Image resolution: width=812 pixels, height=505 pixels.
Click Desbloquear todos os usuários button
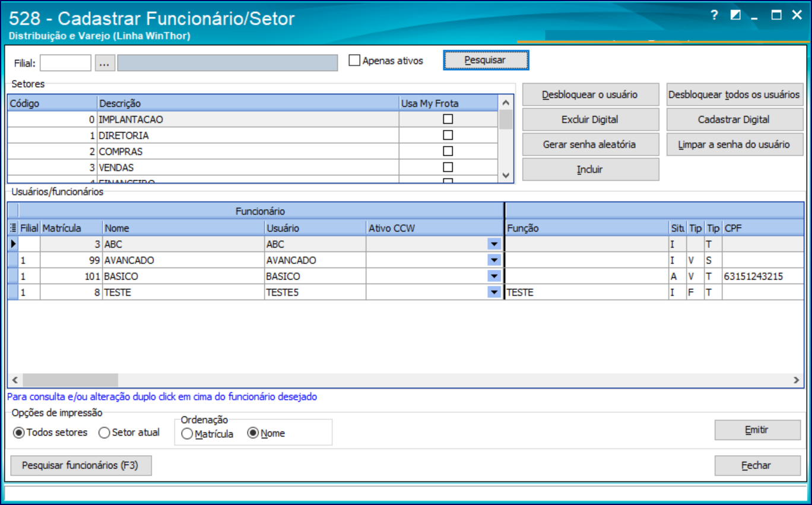point(735,94)
